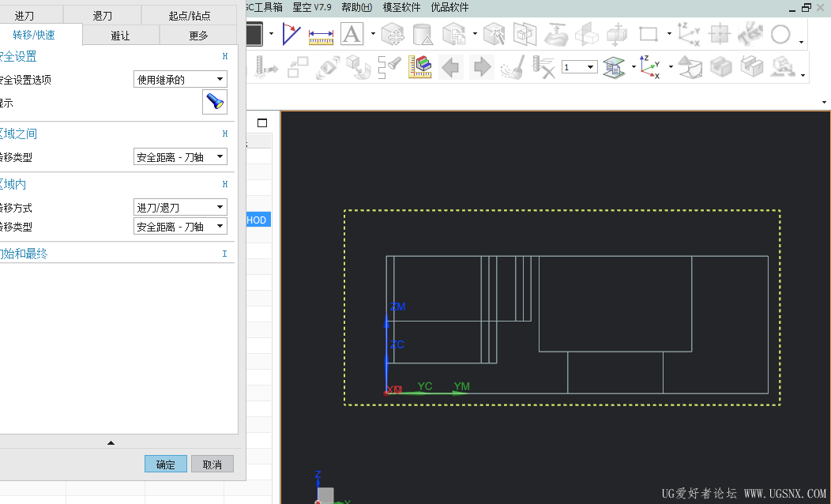Viewport: 831px width, 504px height.
Task: Switch to the 避让 tab
Action: click(120, 36)
